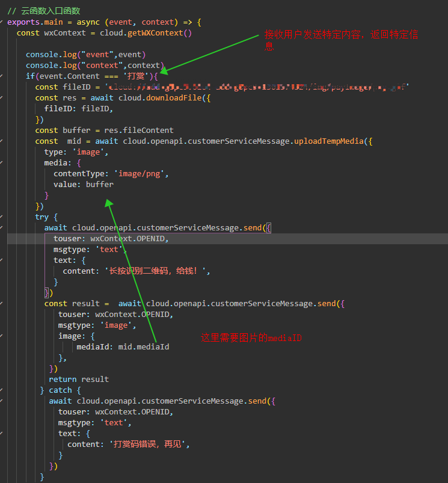Click the 'image: {' property line

tap(76, 336)
